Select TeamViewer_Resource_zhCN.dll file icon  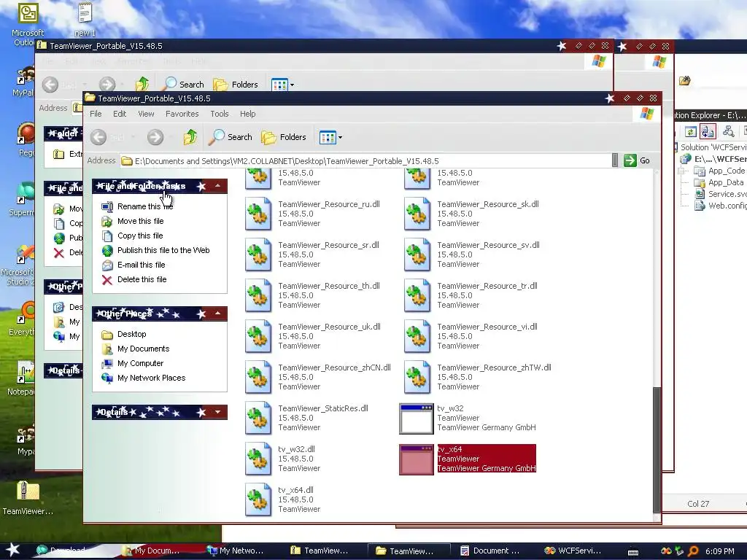point(258,378)
